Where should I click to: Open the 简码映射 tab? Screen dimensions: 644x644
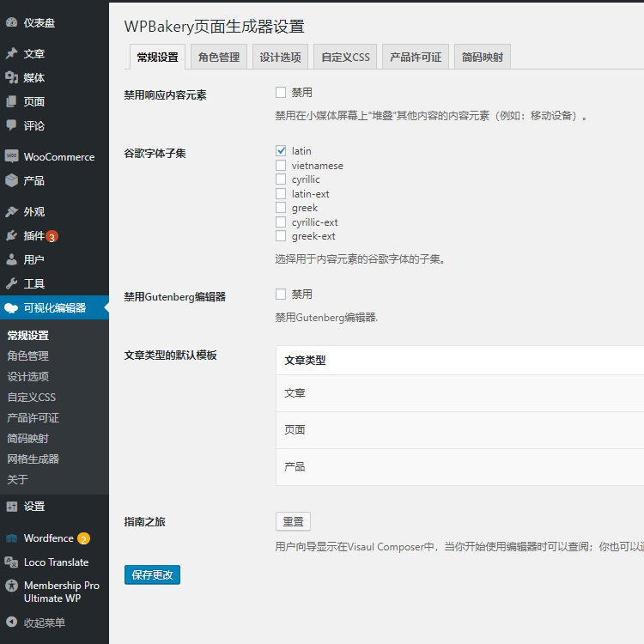coord(483,57)
